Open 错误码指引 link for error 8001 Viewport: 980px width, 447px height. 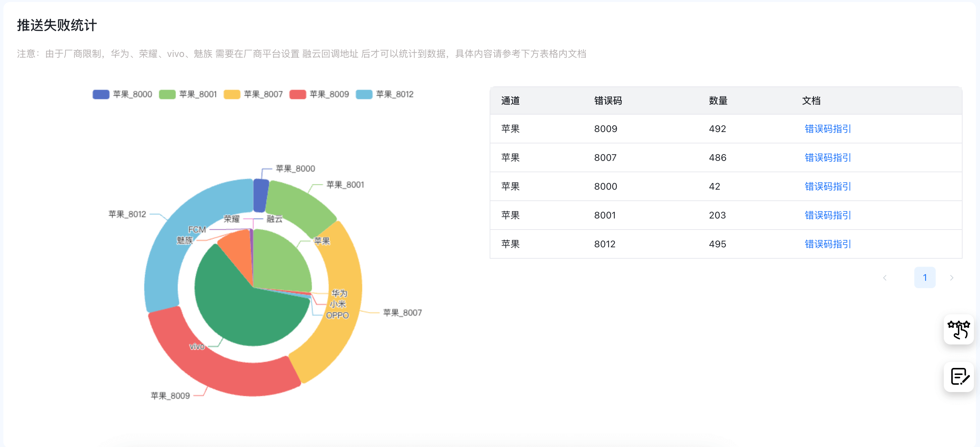point(827,215)
